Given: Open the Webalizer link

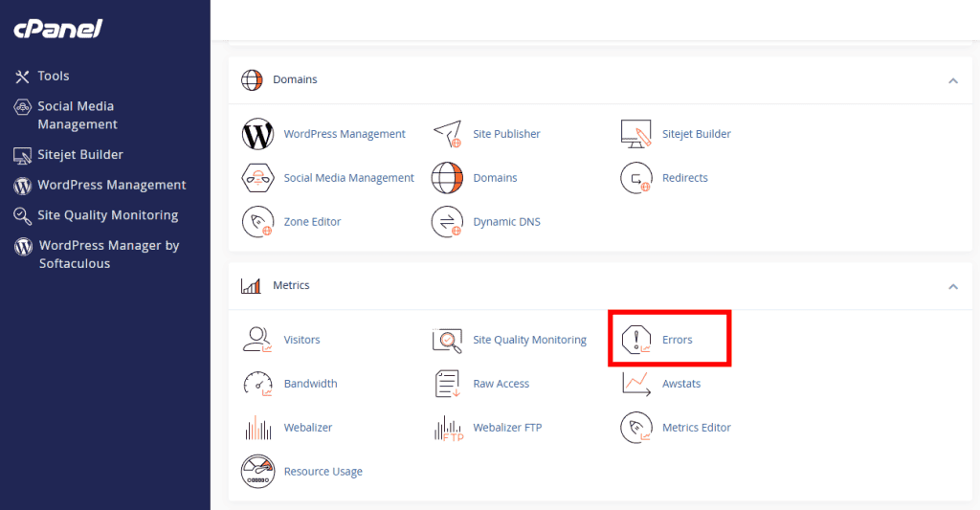Looking at the screenshot, I should [x=308, y=428].
